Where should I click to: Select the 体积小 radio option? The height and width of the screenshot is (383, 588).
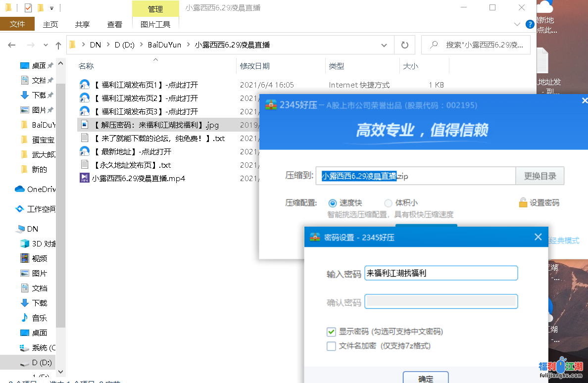(x=388, y=203)
